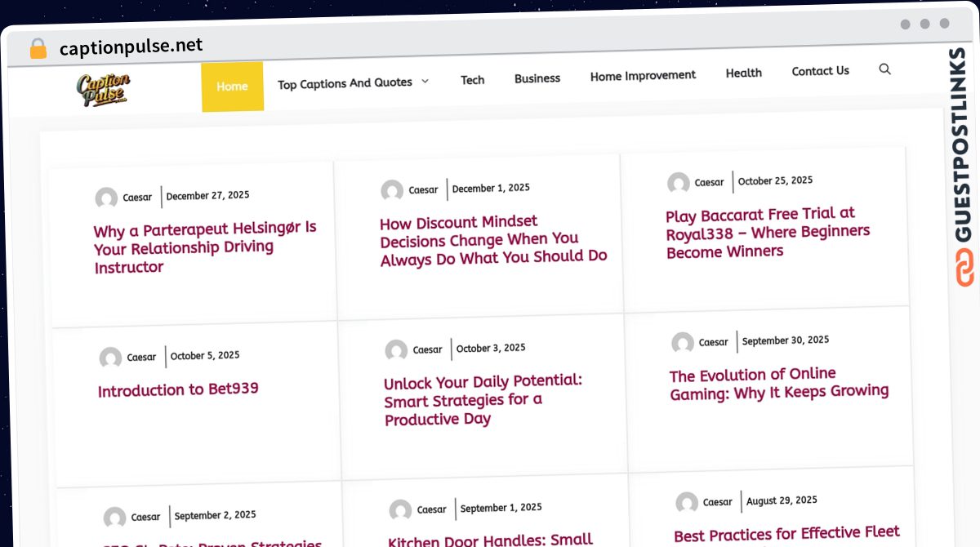Open the Contact Us page
Viewport: 980px width, 547px height.
[x=820, y=71]
